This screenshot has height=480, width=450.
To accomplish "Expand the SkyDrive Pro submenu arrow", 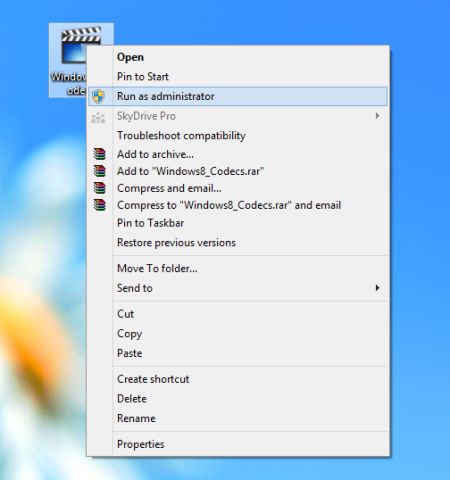I will click(377, 116).
